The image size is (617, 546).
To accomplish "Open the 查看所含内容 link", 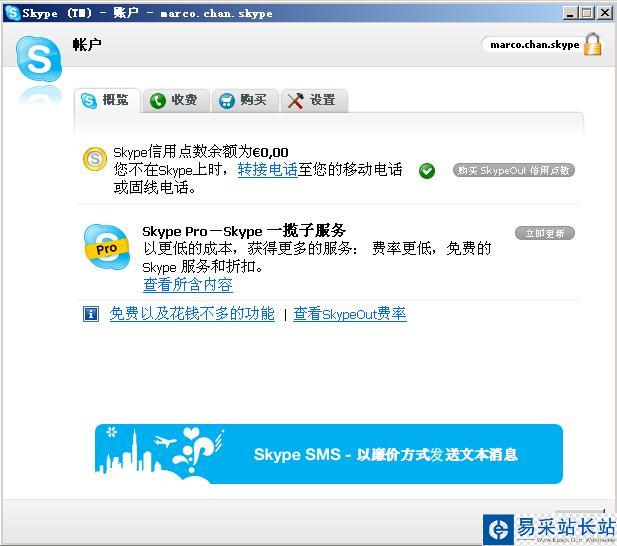I will tap(188, 284).
